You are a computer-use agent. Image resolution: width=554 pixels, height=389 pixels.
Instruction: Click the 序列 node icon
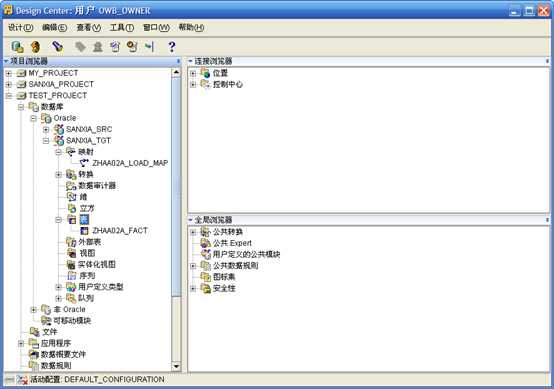click(x=72, y=276)
